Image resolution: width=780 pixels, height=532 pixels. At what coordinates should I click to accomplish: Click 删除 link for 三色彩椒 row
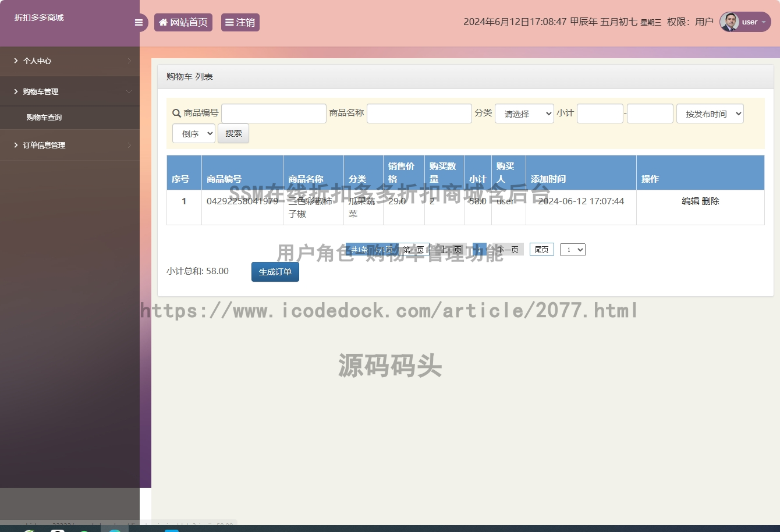click(711, 201)
